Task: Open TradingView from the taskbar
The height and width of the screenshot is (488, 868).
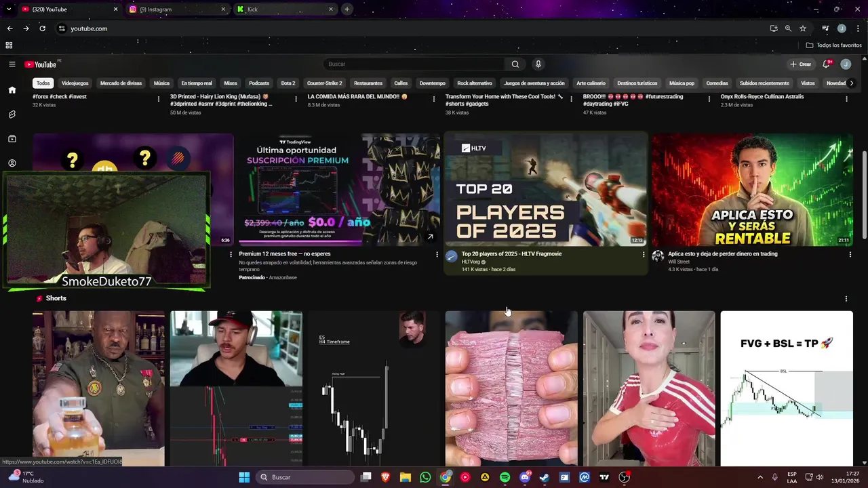Action: point(604,477)
